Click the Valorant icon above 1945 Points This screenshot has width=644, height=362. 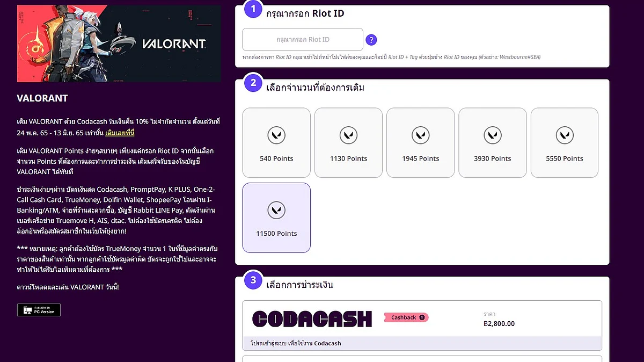click(x=420, y=135)
